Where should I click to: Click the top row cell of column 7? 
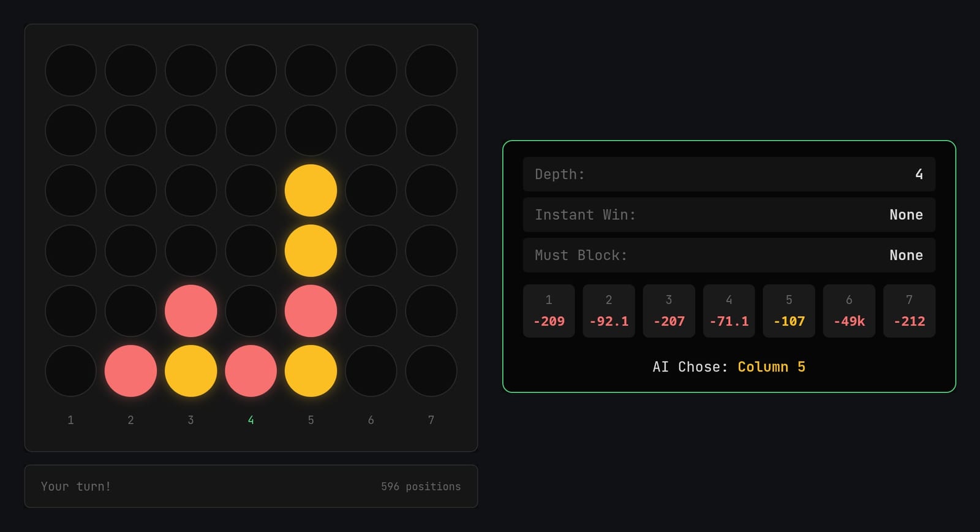click(431, 70)
